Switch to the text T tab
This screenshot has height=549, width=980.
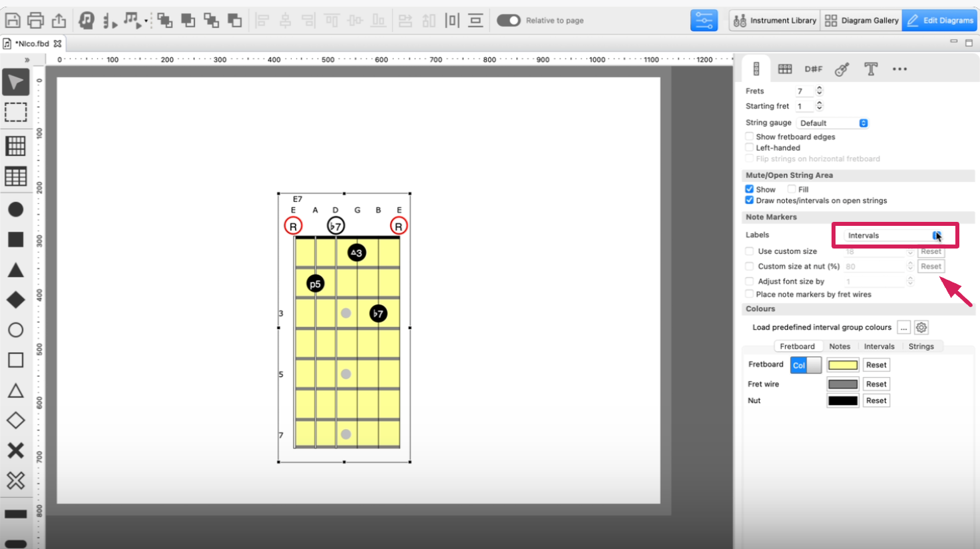click(x=871, y=69)
